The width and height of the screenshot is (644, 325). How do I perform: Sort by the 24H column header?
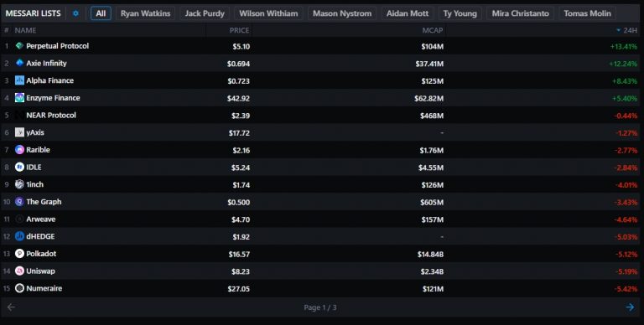click(x=626, y=30)
